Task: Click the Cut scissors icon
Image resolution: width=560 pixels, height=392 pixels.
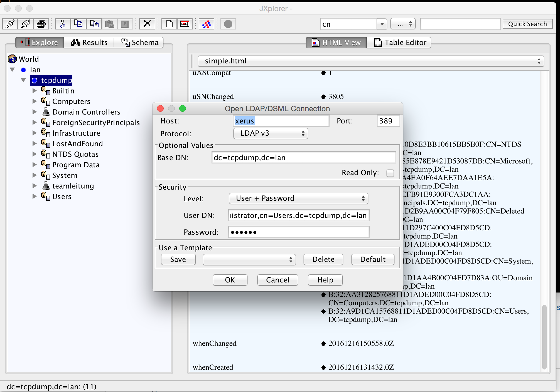Action: click(63, 24)
